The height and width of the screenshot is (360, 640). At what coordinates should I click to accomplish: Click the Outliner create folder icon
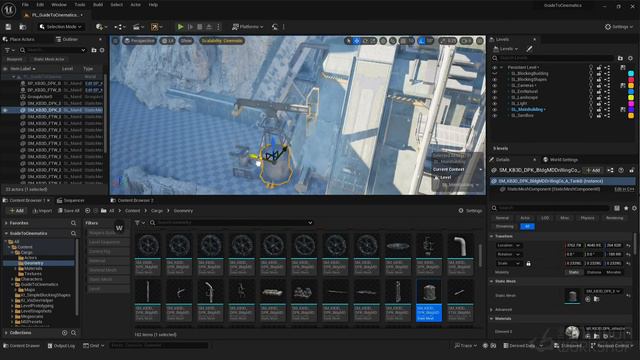coord(94,50)
